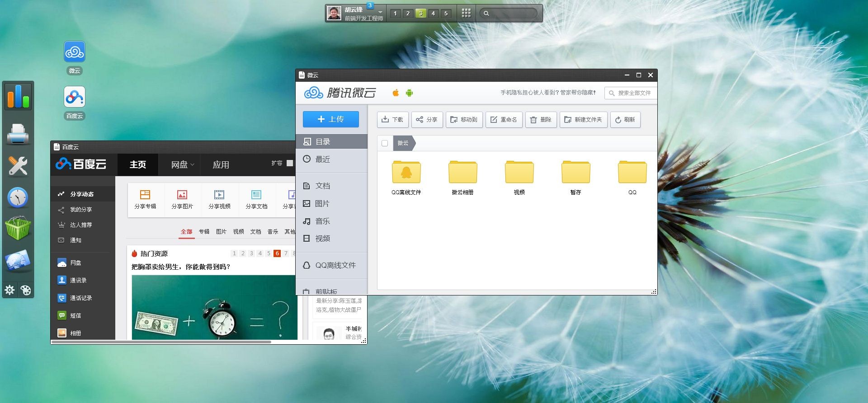The image size is (868, 403).
Task: Click the Tencent Weiyun logo
Action: click(340, 93)
